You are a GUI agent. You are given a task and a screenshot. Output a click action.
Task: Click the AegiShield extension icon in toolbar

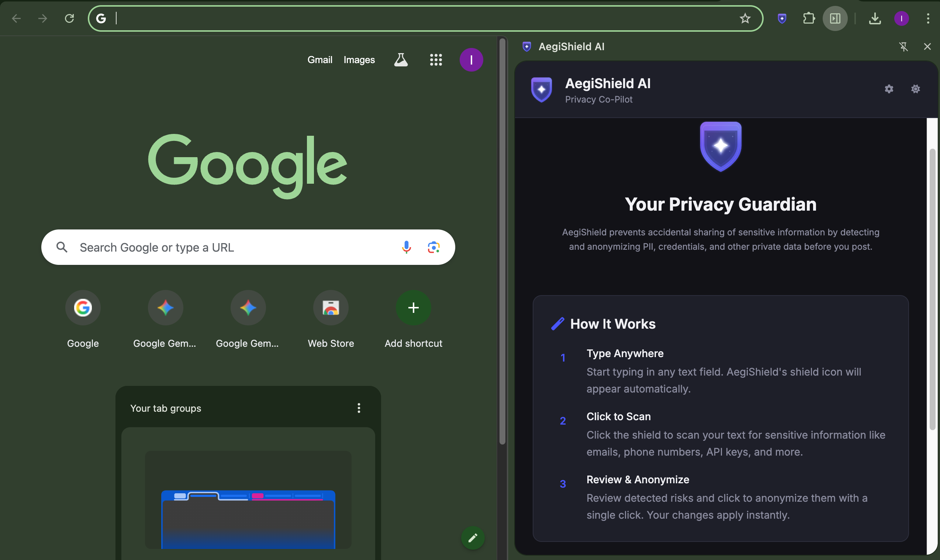click(782, 18)
